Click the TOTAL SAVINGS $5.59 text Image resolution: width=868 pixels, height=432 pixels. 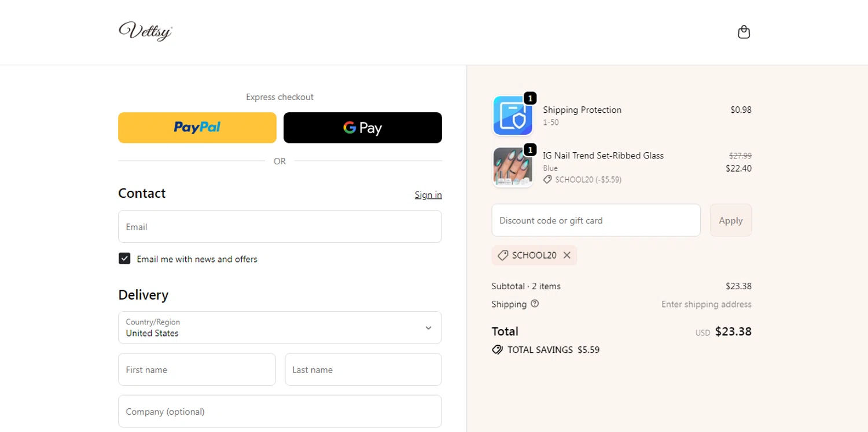553,350
